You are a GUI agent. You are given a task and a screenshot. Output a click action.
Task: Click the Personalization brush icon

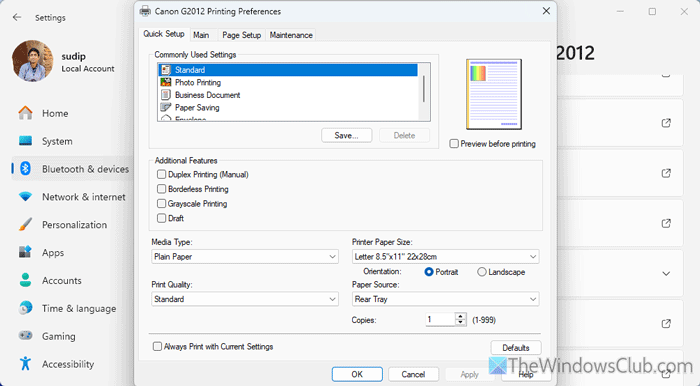25,224
